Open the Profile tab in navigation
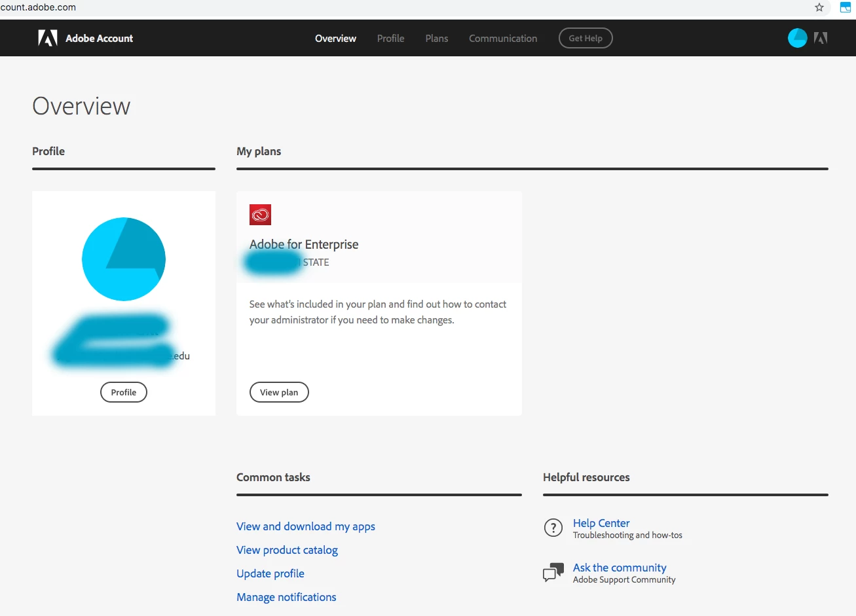The image size is (856, 616). [x=390, y=39]
